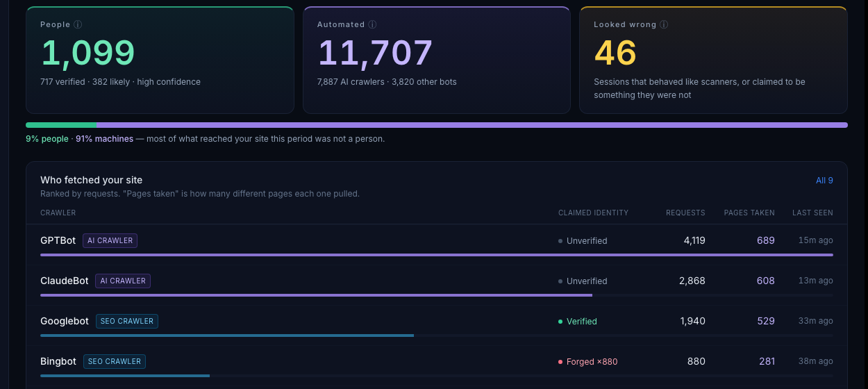This screenshot has height=389, width=868.
Task: Click the ClaudeBot crawler name
Action: (x=65, y=281)
